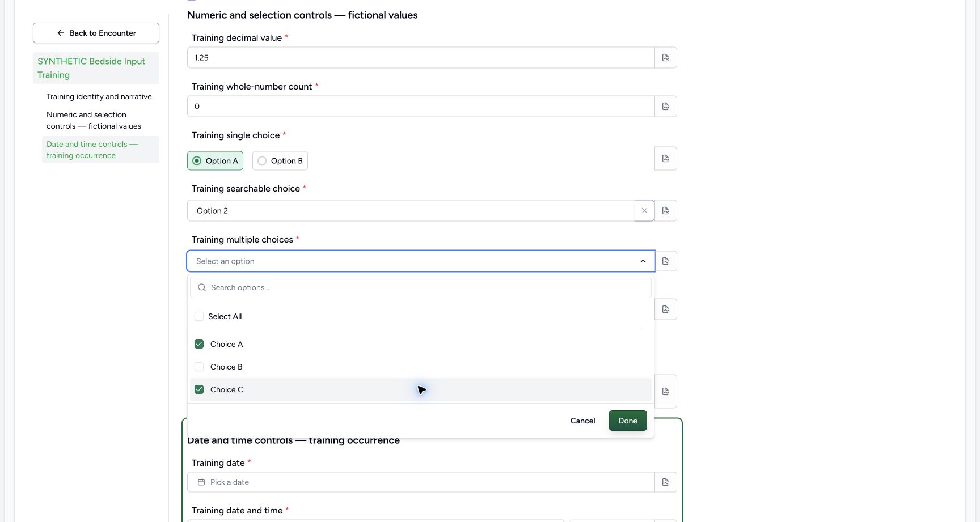Click note icon beside Training single choice
Screen dimensions: 980x522
pos(665,159)
